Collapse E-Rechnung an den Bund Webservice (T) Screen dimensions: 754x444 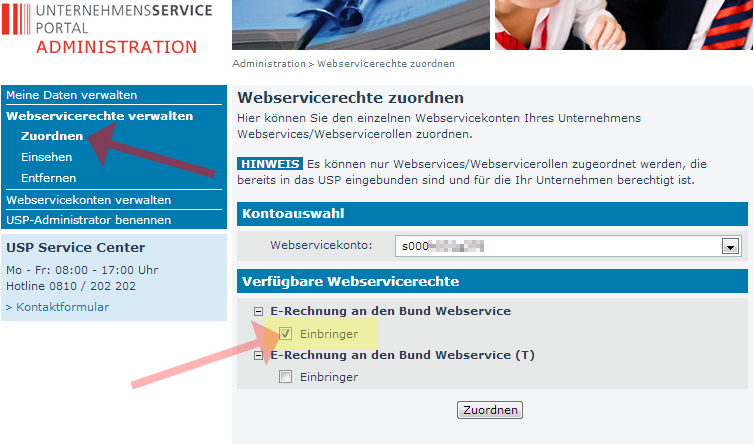tap(259, 355)
